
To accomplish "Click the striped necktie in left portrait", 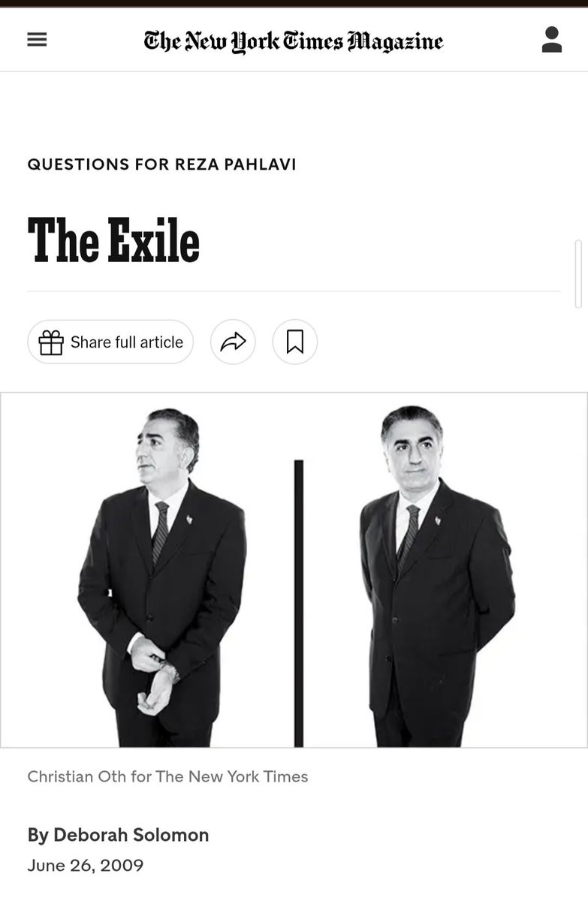I will (x=161, y=532).
